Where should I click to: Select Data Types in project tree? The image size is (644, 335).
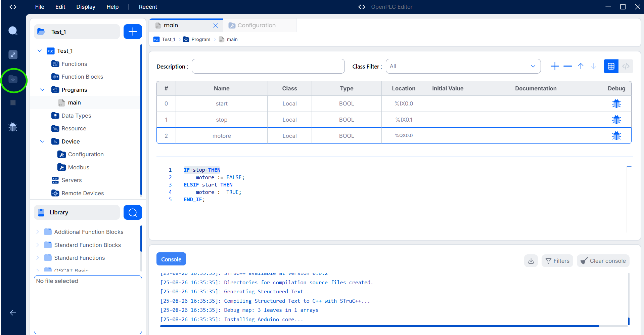[x=76, y=116]
